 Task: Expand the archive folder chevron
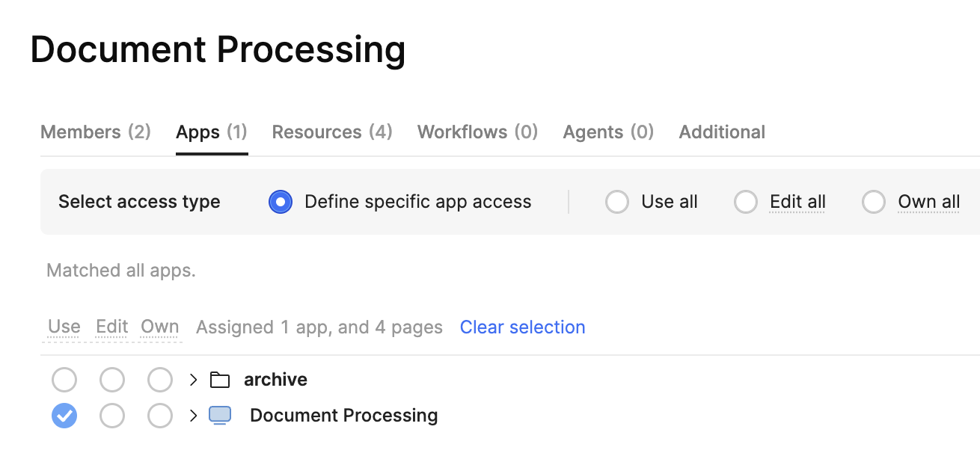193,380
